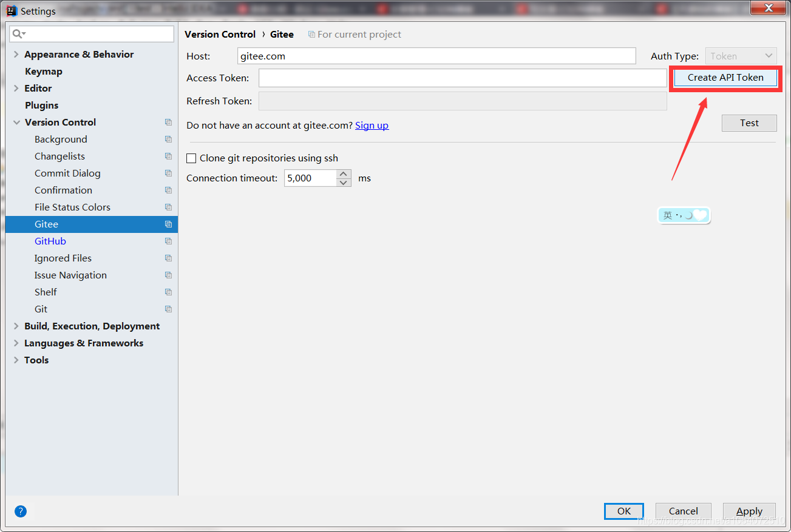Open Shelf settings page
Image resolution: width=791 pixels, height=532 pixels.
click(x=46, y=292)
